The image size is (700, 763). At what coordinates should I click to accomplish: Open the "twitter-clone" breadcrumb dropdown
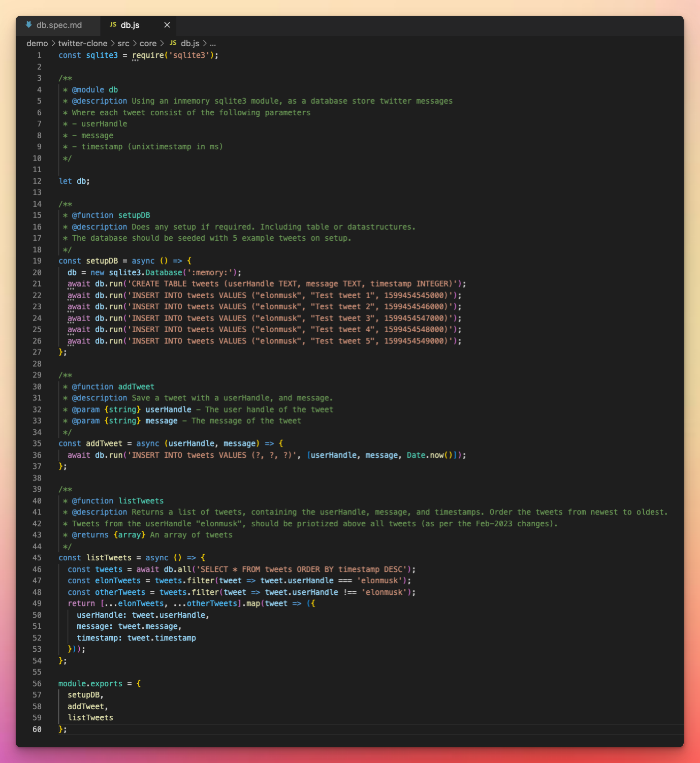pyautogui.click(x=82, y=43)
